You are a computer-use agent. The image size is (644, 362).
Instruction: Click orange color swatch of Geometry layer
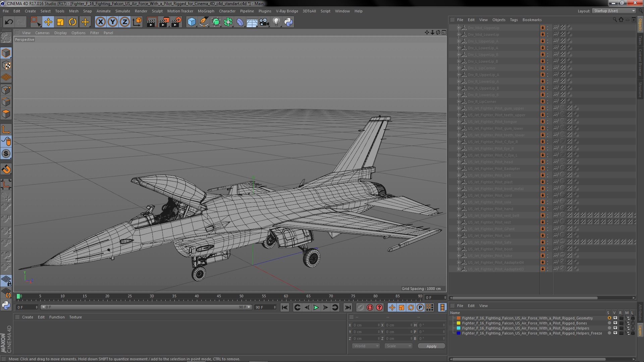pyautogui.click(x=459, y=318)
